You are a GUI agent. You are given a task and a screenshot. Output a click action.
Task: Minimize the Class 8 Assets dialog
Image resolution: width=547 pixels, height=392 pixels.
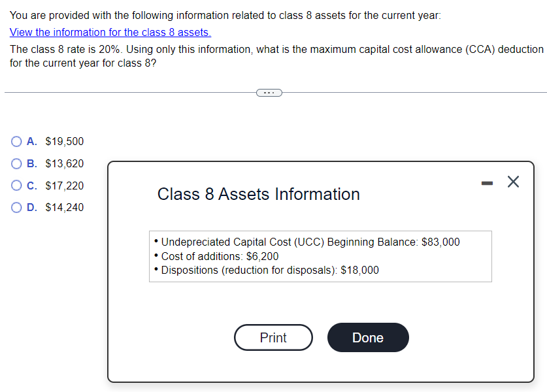click(486, 182)
